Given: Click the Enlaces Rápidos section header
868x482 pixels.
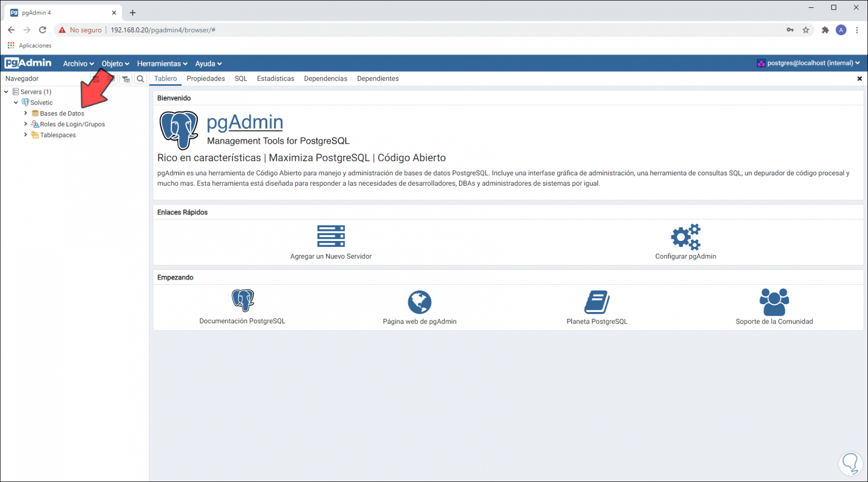Looking at the screenshot, I should tap(183, 213).
